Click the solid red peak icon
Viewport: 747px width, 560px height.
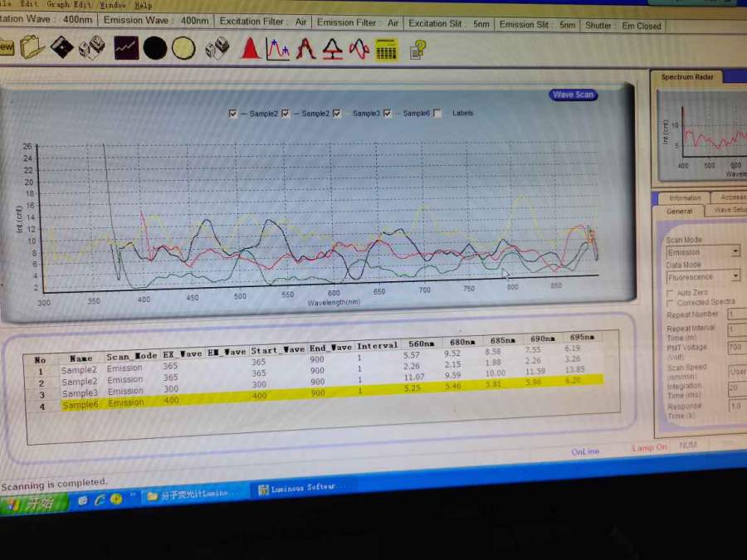250,49
